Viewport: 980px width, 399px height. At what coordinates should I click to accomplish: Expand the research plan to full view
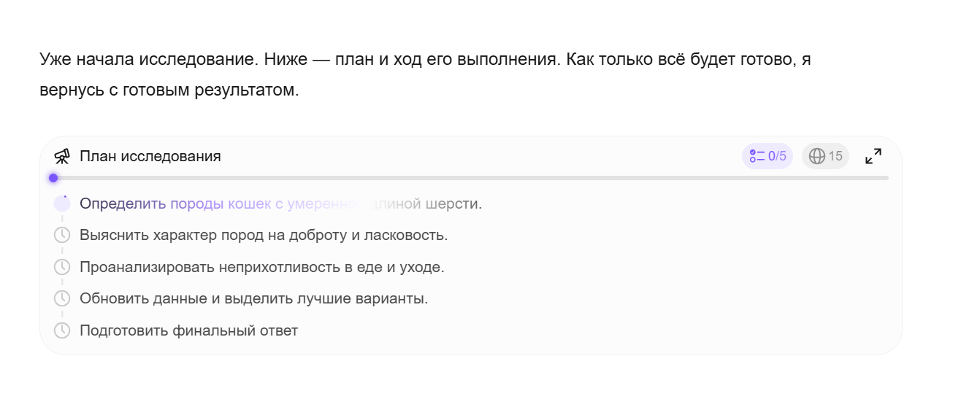(873, 156)
